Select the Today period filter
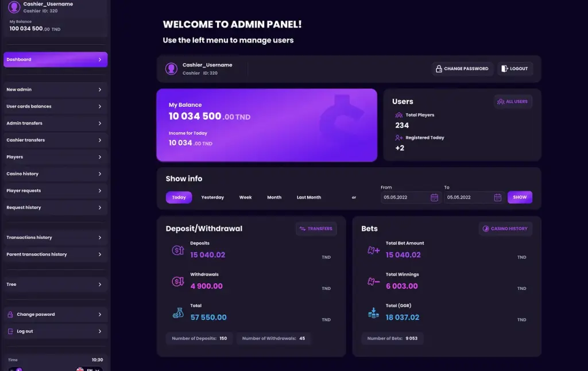This screenshot has height=371, width=588. pyautogui.click(x=179, y=198)
